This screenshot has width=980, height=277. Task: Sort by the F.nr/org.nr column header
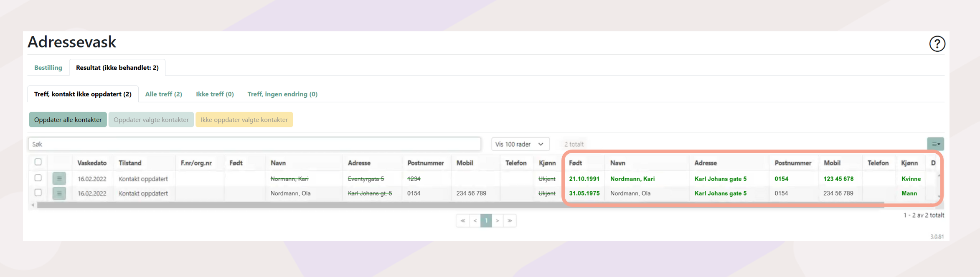196,163
